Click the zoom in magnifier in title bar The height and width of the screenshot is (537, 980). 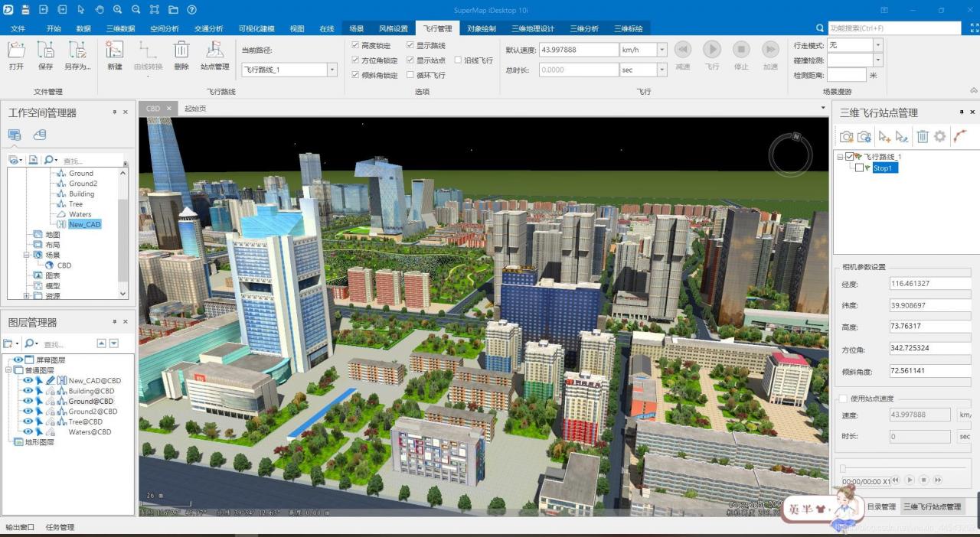[x=118, y=10]
